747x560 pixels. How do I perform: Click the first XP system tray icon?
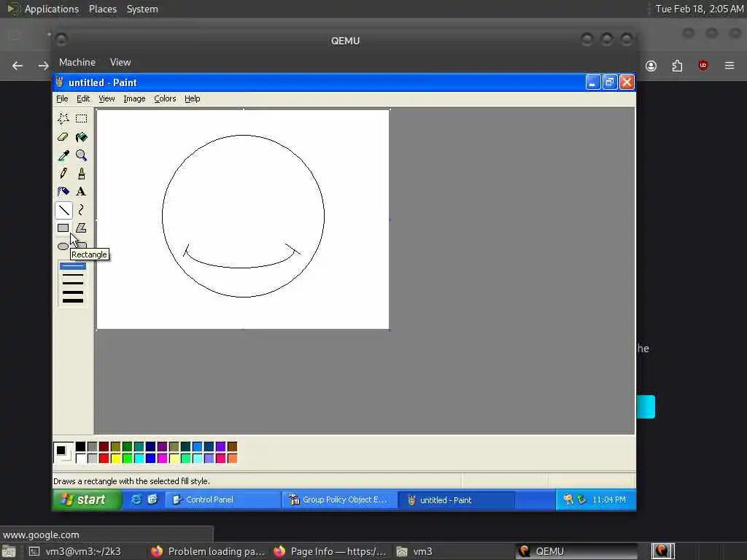pyautogui.click(x=568, y=499)
